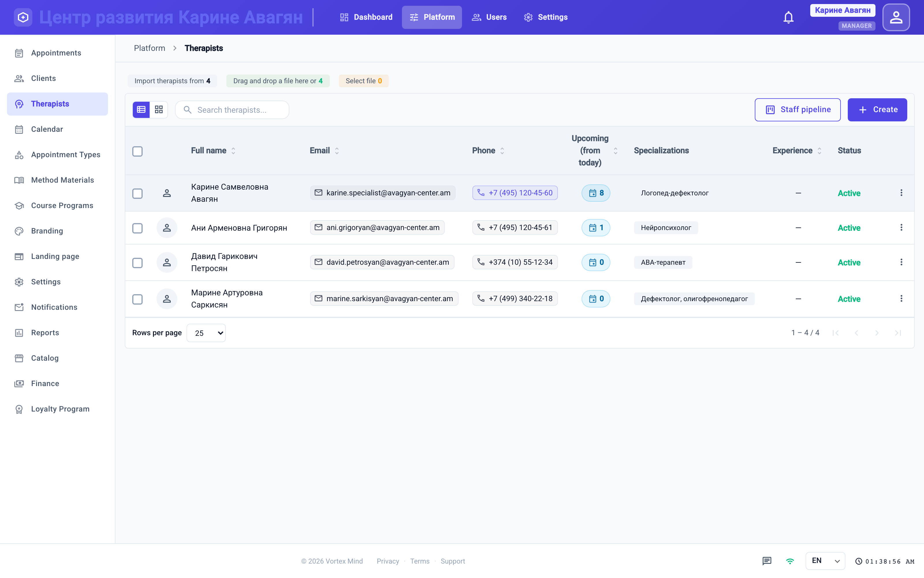The height and width of the screenshot is (578, 924).
Task: Open Course Programs in sidebar
Action: (57, 206)
